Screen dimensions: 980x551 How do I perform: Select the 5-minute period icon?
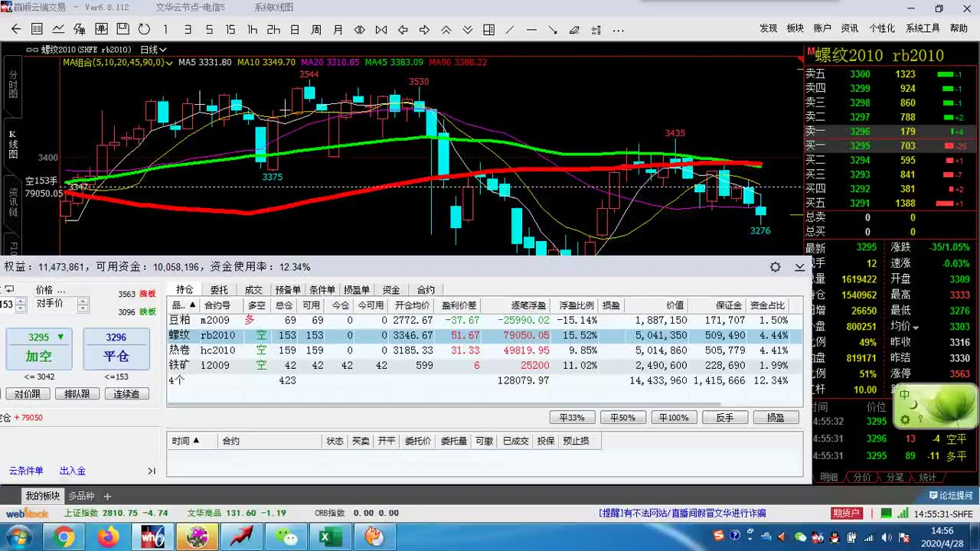[209, 29]
